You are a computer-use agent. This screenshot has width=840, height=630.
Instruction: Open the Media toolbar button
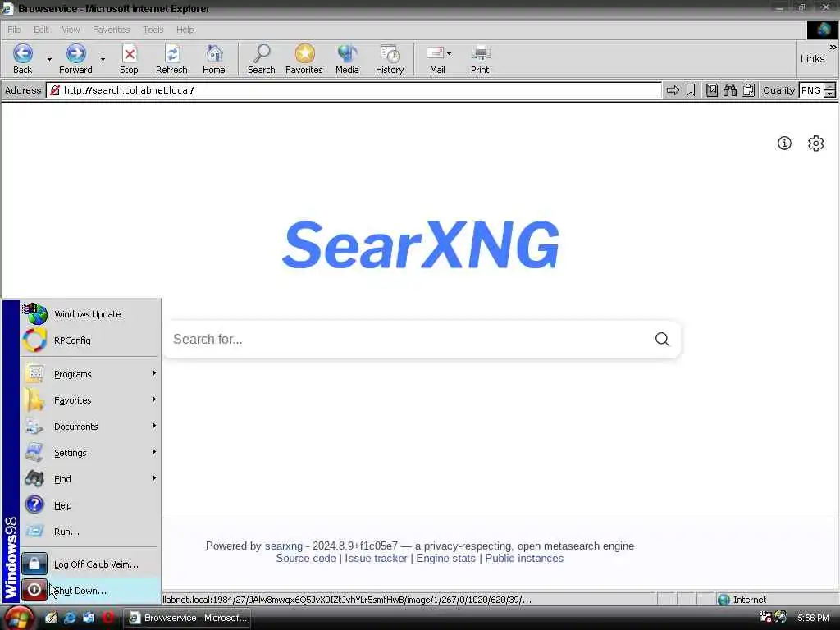coord(347,59)
